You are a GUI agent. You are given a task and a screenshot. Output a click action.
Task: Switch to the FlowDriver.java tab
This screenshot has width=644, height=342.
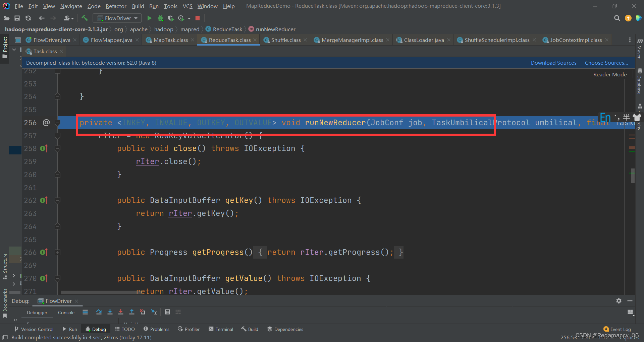[52, 40]
